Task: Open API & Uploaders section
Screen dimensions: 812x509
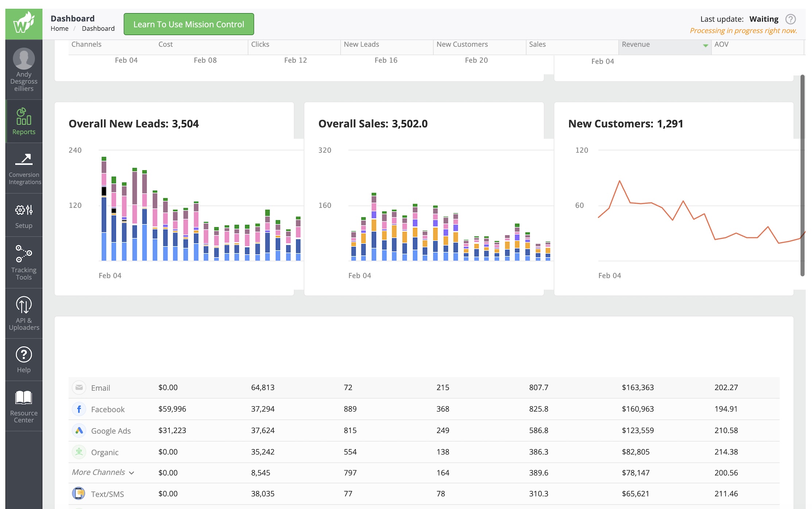Action: click(24, 313)
